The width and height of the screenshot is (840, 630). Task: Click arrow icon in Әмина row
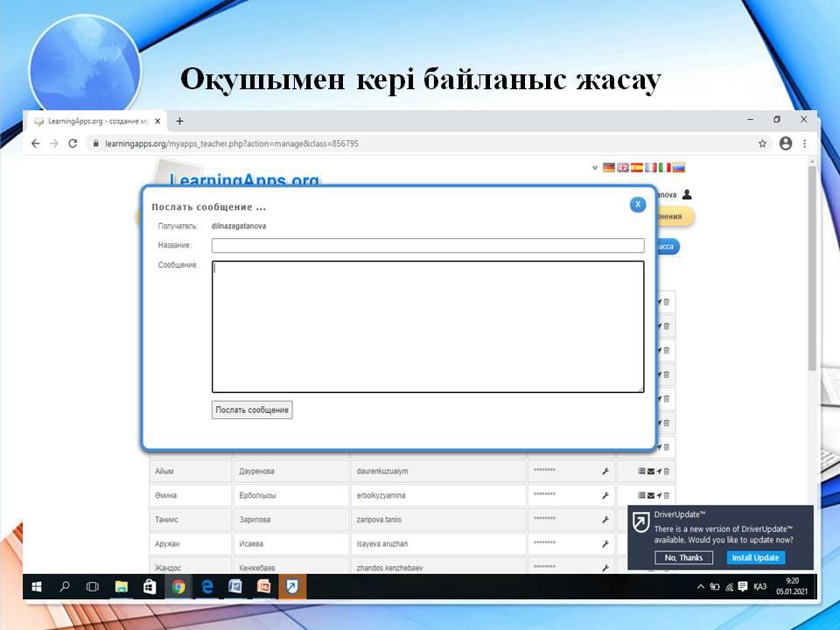coord(659,495)
